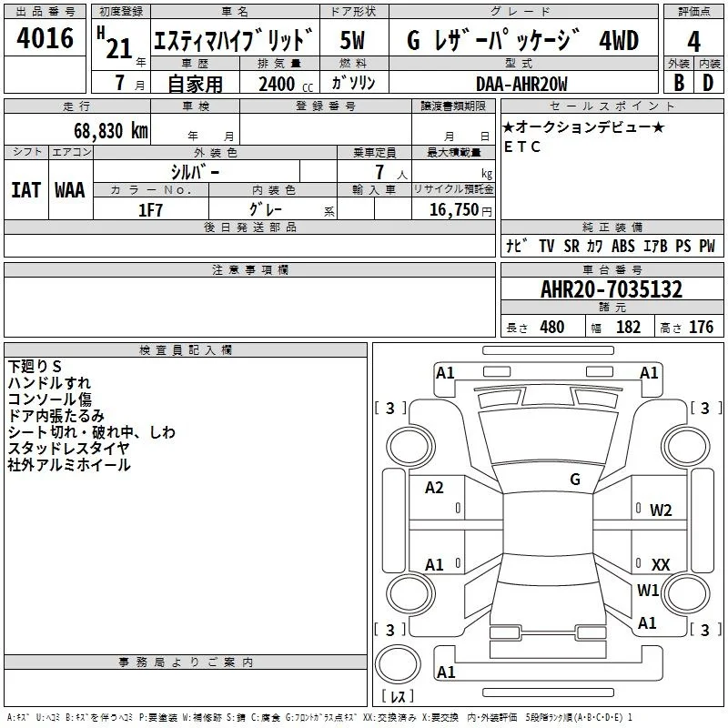The image size is (728, 728).
Task: Select the interior color グレー
Action: pyautogui.click(x=266, y=209)
